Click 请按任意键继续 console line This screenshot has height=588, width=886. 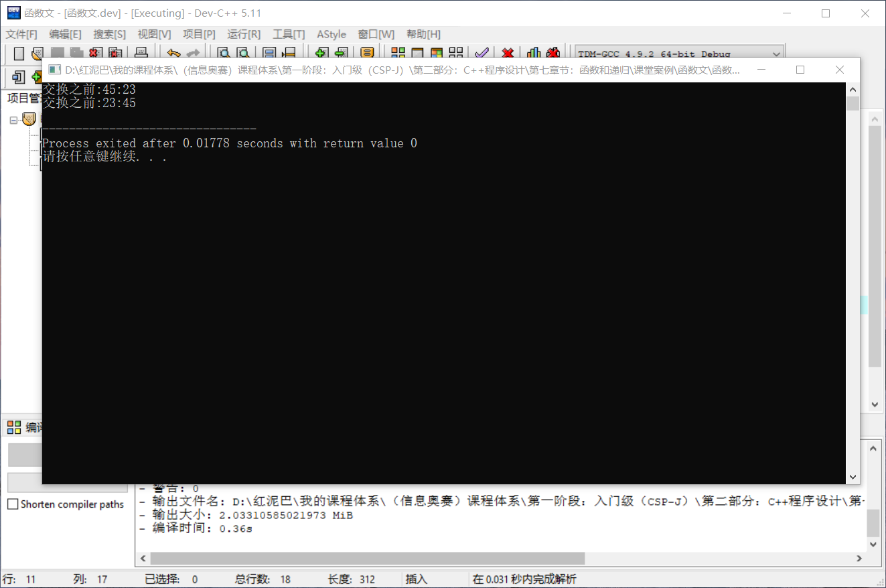[104, 157]
